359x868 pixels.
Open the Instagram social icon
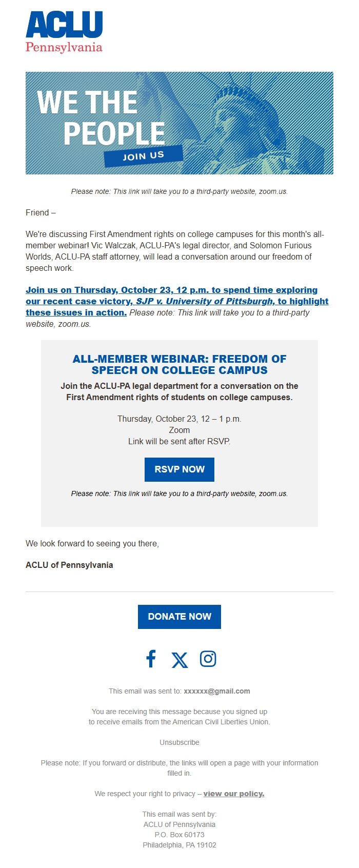tap(208, 659)
